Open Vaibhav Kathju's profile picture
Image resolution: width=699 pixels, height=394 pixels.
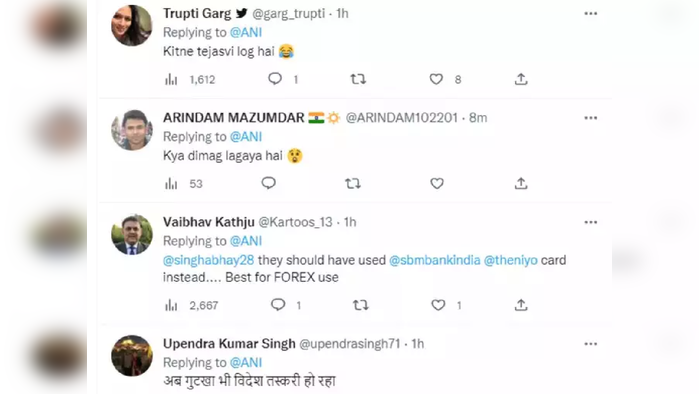click(x=132, y=234)
